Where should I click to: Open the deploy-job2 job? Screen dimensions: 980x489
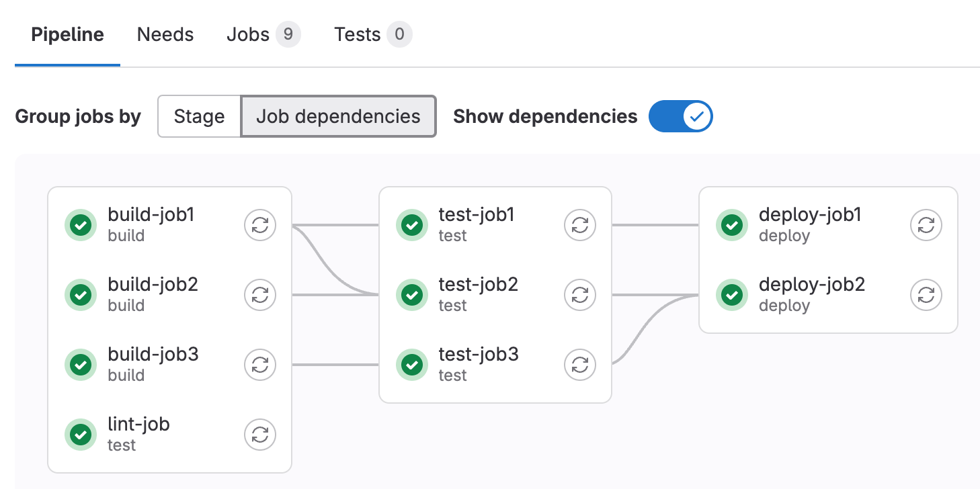coord(811,284)
